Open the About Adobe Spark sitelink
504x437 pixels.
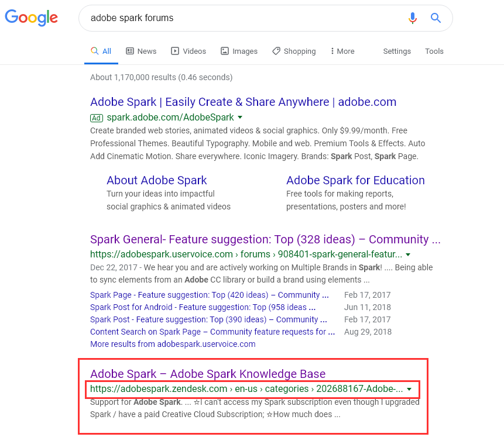pos(157,180)
